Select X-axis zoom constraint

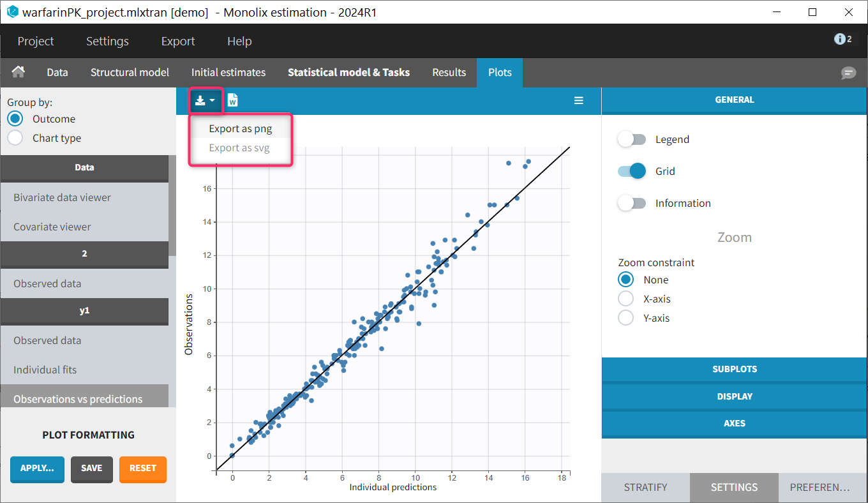coord(626,299)
